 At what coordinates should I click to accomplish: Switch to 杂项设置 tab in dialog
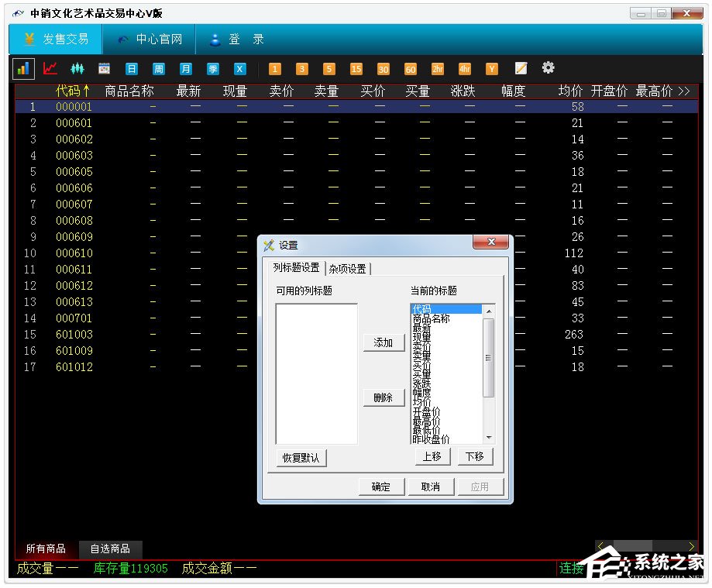[x=347, y=269]
